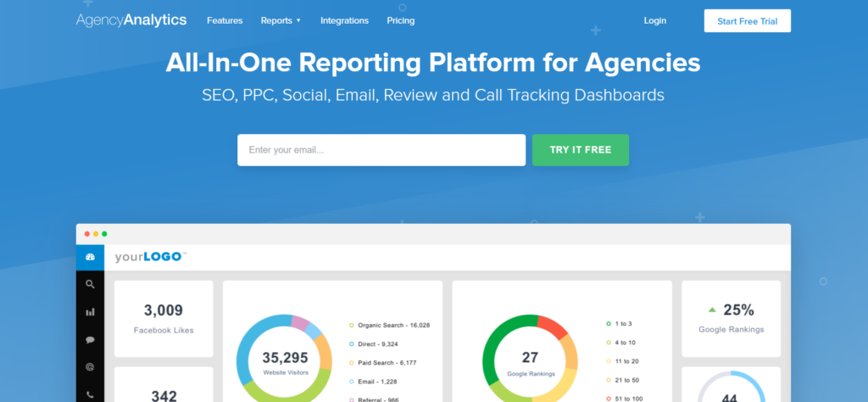
Task: Click the Email - 1,228 legend entry
Action: (373, 382)
